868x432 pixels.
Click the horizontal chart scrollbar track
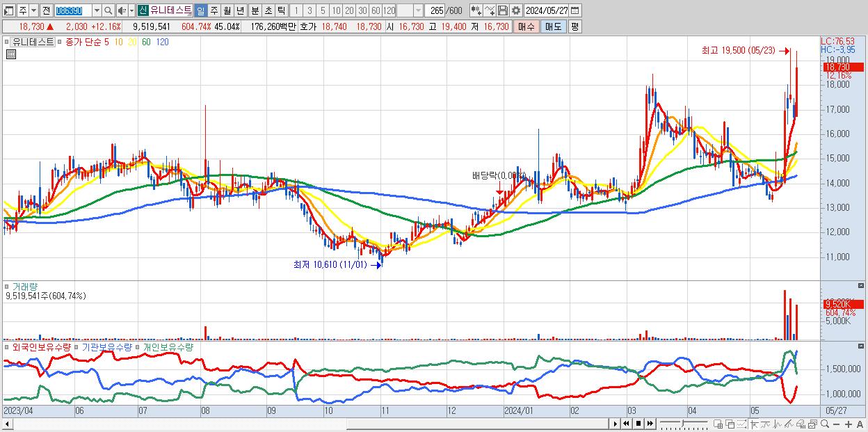pos(311,424)
